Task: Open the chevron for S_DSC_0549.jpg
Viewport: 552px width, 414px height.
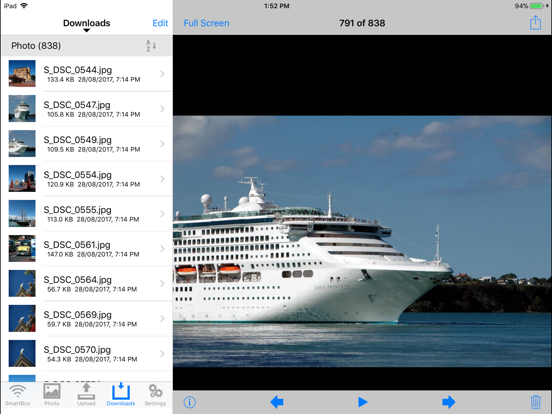Action: tap(162, 144)
